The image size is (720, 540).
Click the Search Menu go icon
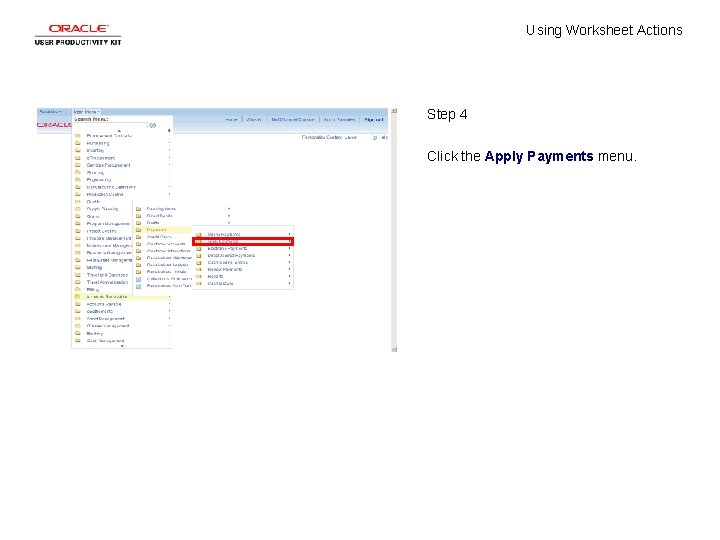pos(153,125)
